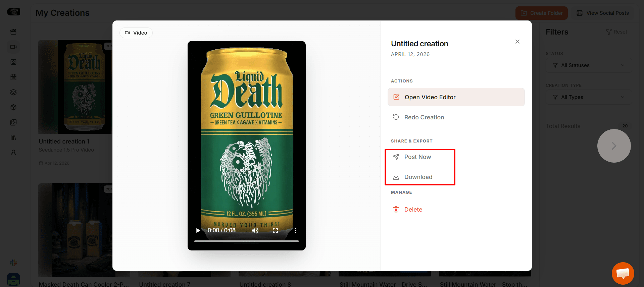Open the user profile sidebar icon

pos(13,153)
